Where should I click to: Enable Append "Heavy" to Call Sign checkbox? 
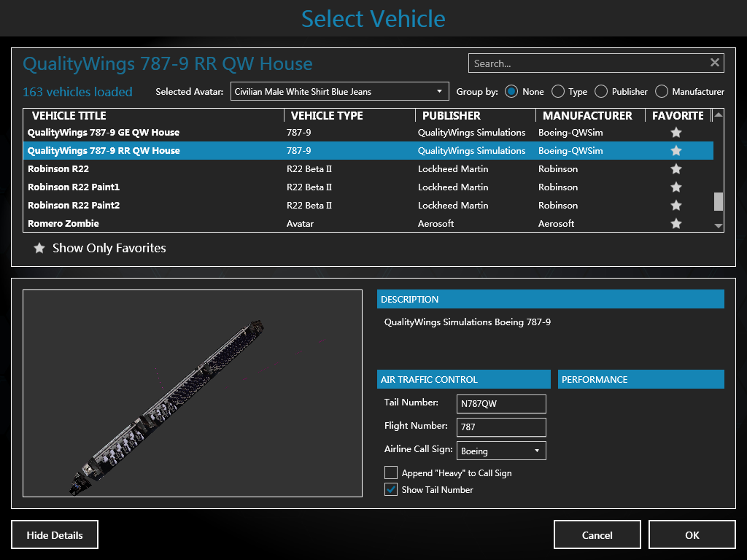tap(391, 472)
